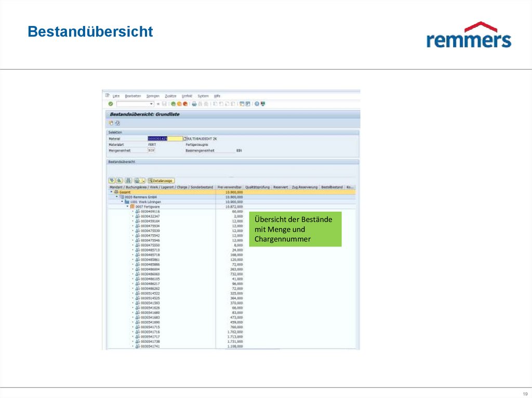The image size is (532, 398).
Task: Open the Umfeld menu
Action: click(187, 96)
